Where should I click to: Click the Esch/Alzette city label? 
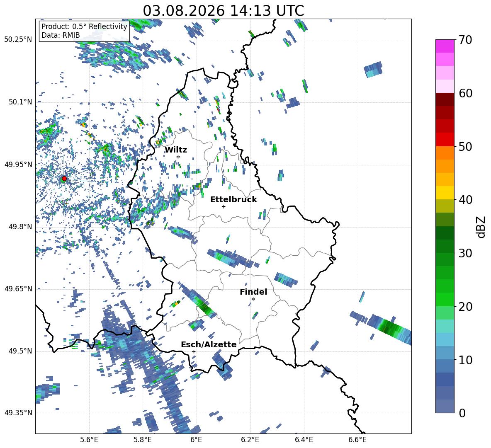(209, 344)
